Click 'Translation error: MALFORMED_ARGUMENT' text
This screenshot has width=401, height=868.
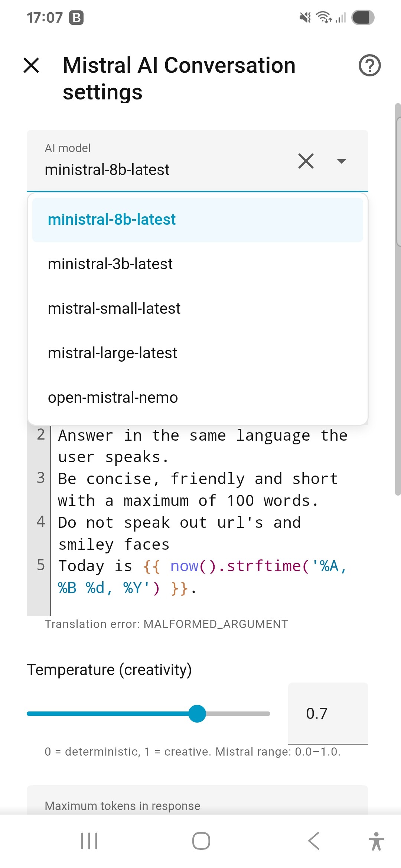tap(166, 624)
